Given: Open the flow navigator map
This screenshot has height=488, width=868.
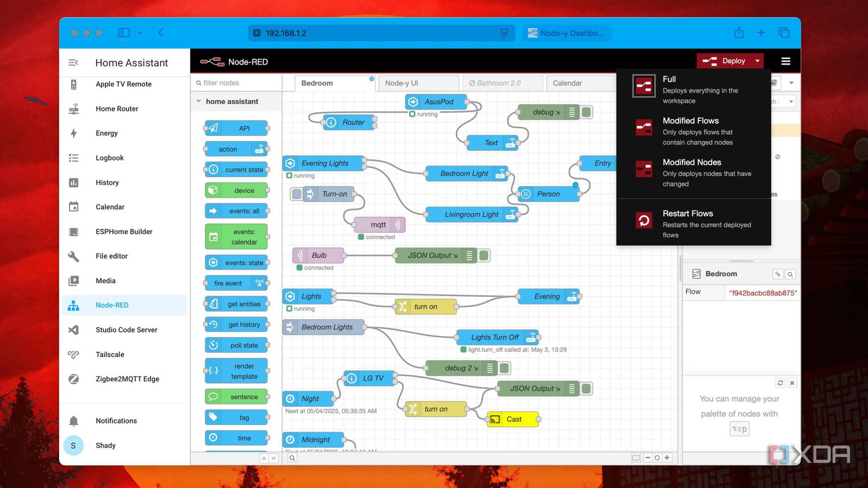Looking at the screenshot, I should (635, 457).
